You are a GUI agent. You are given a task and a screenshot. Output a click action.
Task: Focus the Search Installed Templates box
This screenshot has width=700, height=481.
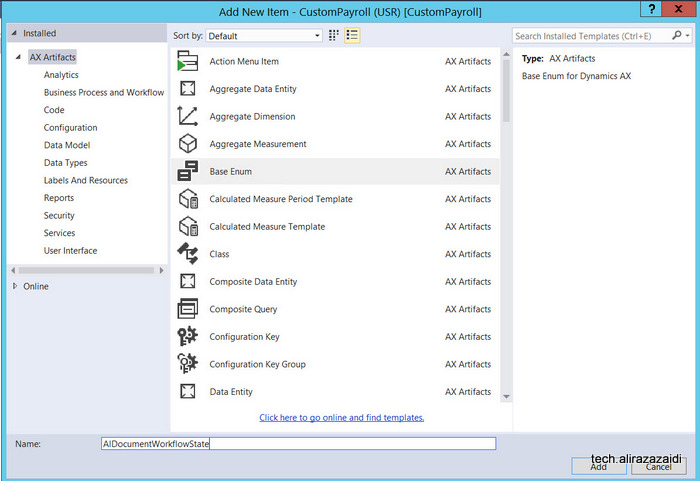592,36
